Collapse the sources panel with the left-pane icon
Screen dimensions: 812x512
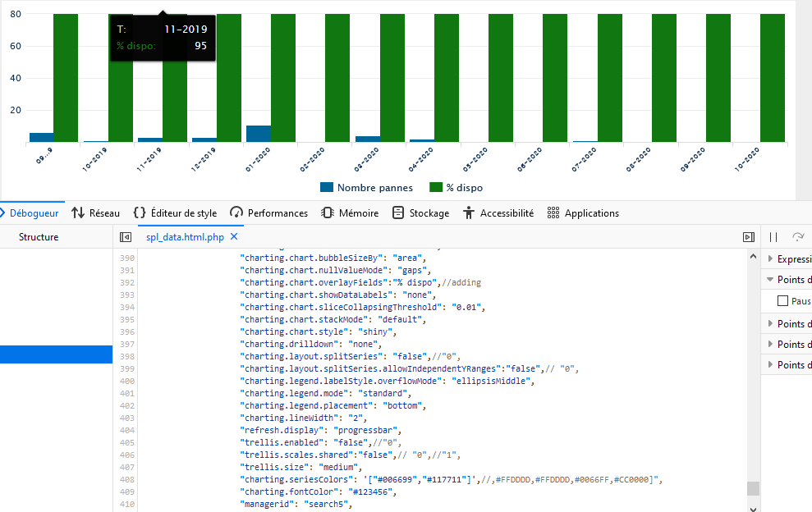point(124,236)
